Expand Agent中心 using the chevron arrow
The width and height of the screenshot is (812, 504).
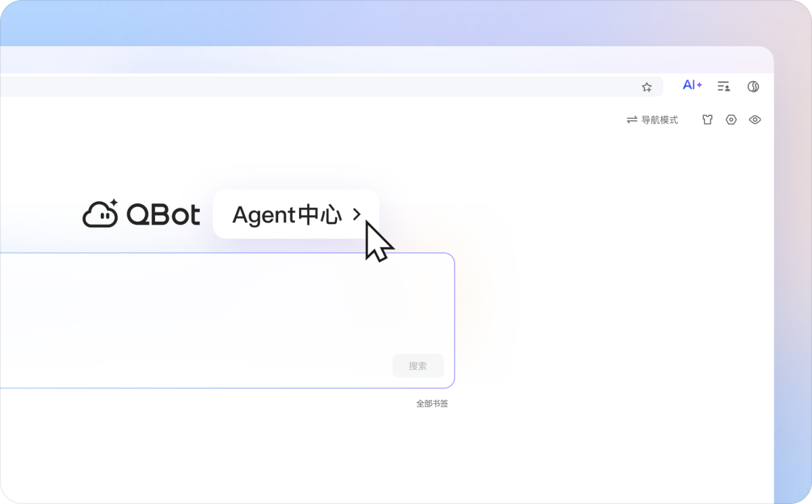point(357,215)
